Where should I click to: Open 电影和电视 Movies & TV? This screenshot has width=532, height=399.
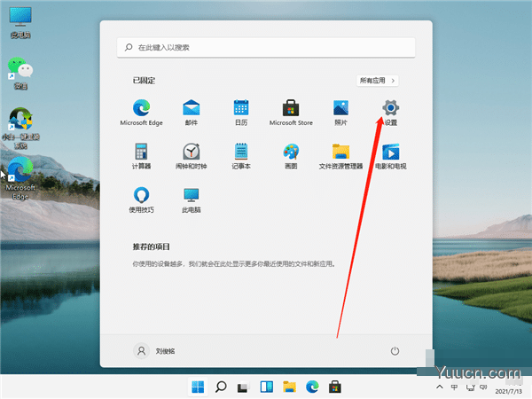(390, 156)
